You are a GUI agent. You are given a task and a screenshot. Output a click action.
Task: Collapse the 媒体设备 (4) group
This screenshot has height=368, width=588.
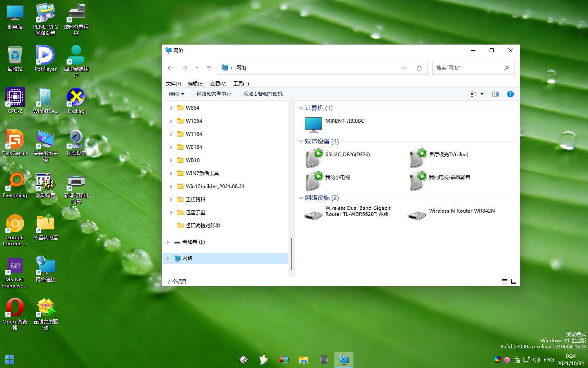[x=301, y=141]
